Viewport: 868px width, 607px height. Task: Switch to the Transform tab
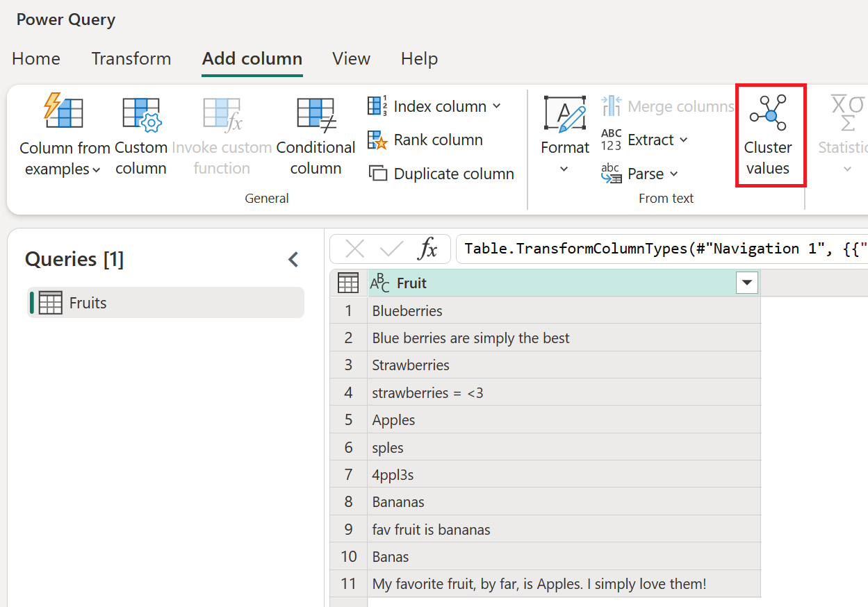131,59
